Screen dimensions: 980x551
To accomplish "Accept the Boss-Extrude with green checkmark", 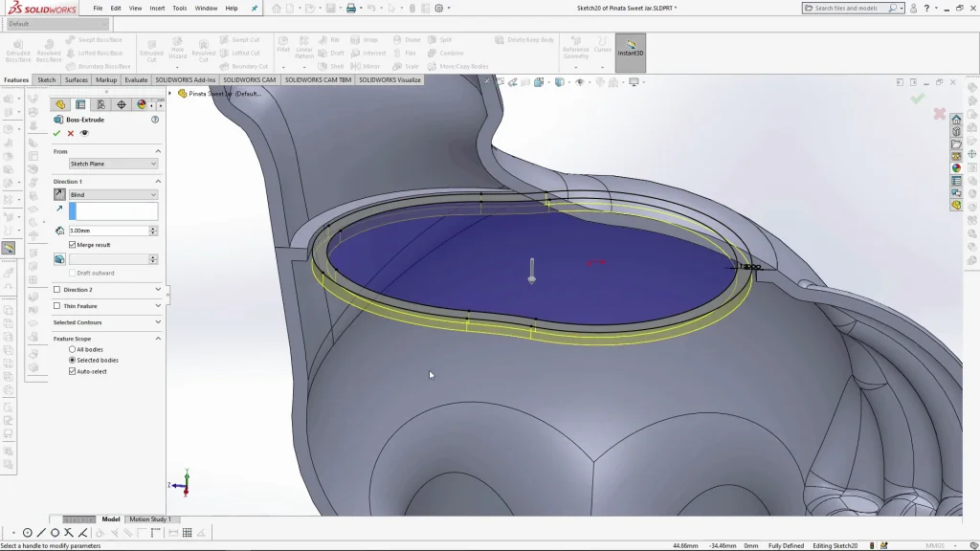I will tap(56, 133).
